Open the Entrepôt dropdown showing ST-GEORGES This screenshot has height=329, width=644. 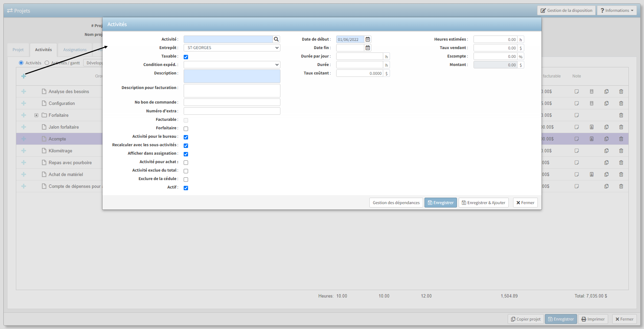point(232,48)
